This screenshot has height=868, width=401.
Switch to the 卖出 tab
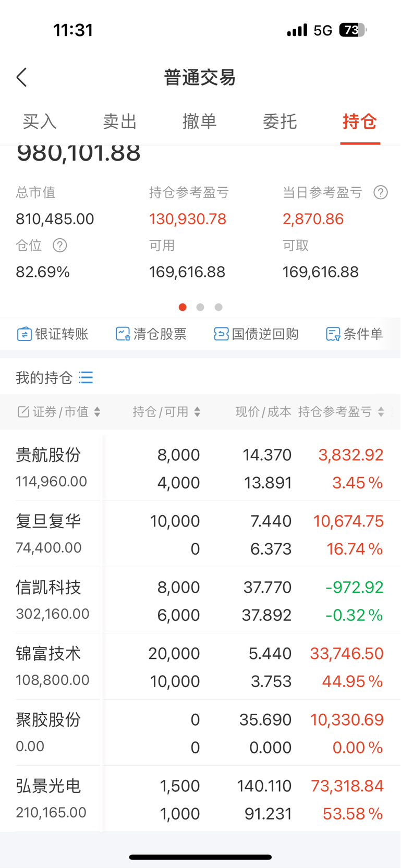tap(119, 121)
